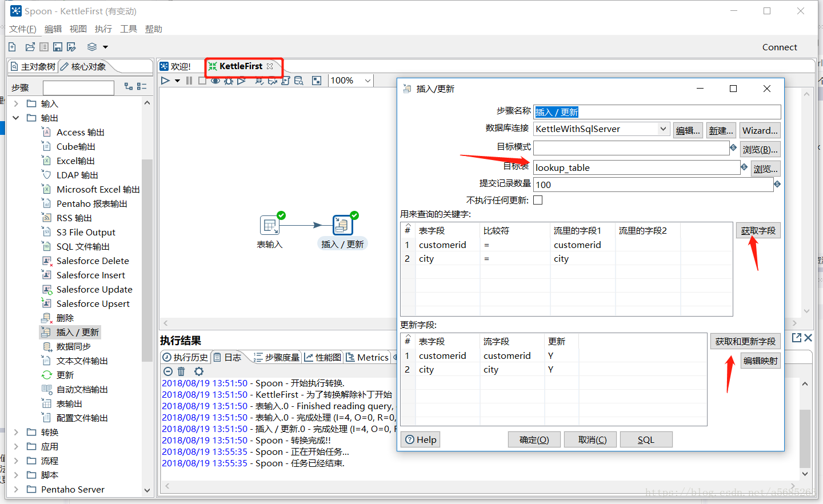Expand the 流程 folder
This screenshot has height=504, width=823.
pos(16,461)
